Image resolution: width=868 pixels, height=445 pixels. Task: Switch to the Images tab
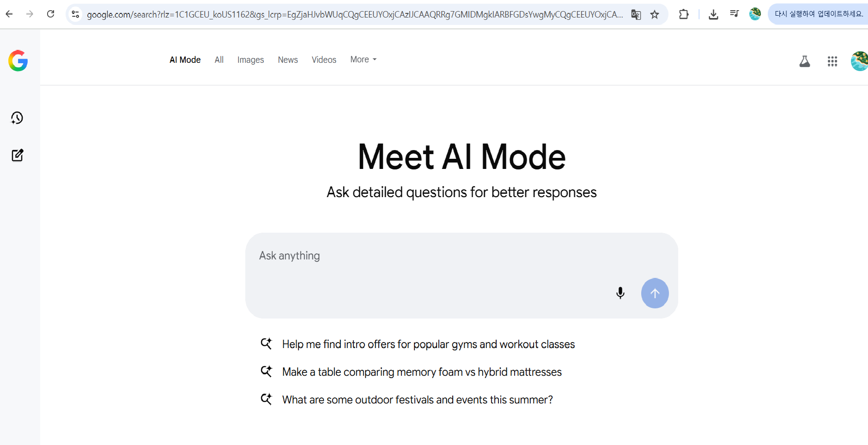pos(250,60)
